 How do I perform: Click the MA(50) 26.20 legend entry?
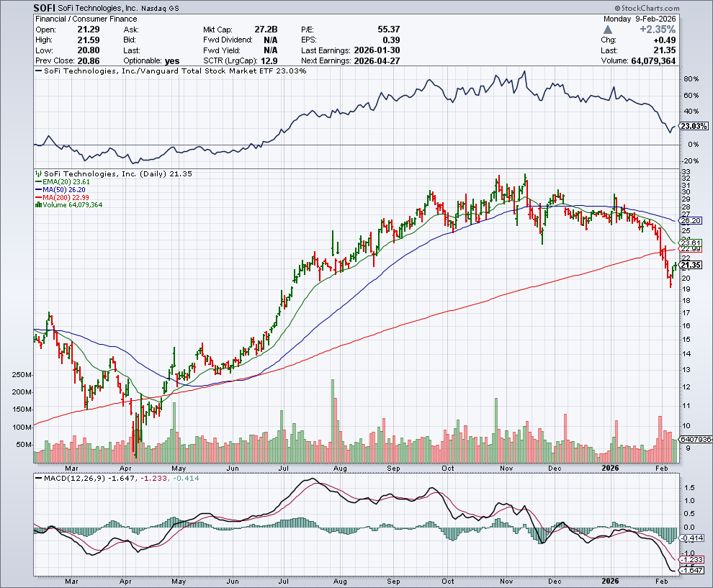tap(60, 189)
